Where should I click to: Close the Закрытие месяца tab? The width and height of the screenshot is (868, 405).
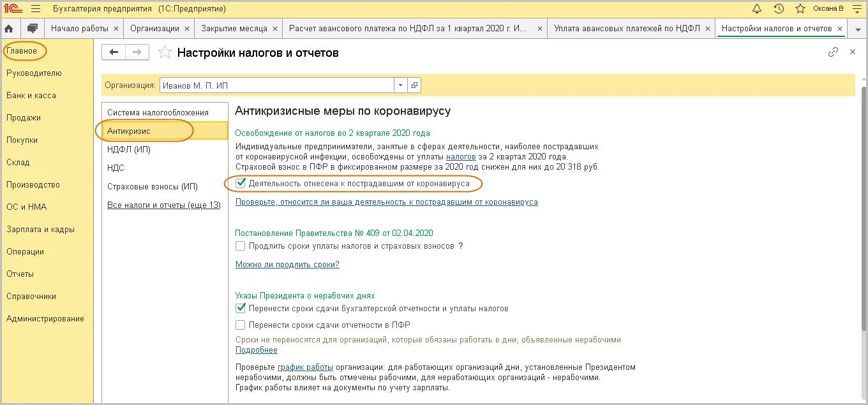pyautogui.click(x=274, y=29)
